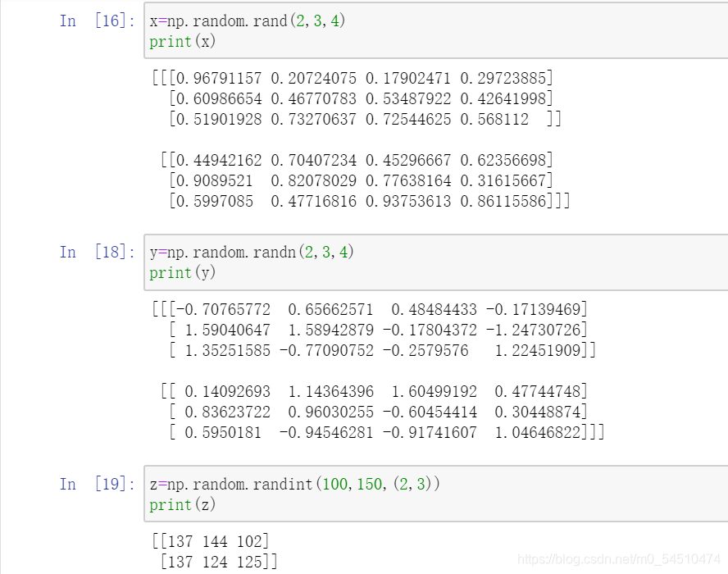Viewport: 728px width, 574px height.
Task: Click output value 0.60986654
Action: 219,98
